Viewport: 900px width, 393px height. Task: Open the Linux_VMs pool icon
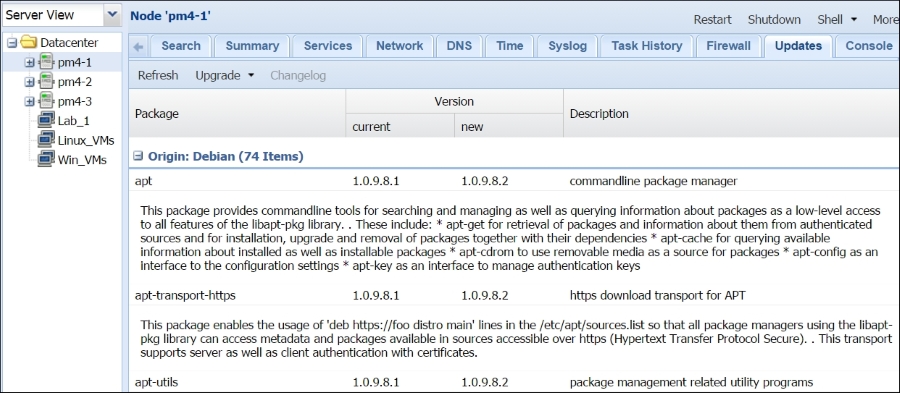46,140
